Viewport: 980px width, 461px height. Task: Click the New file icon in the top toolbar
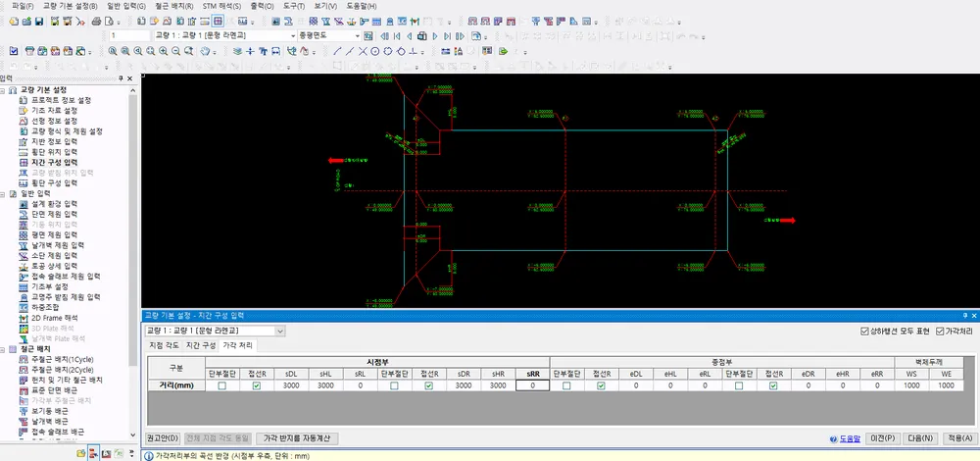coord(13,21)
